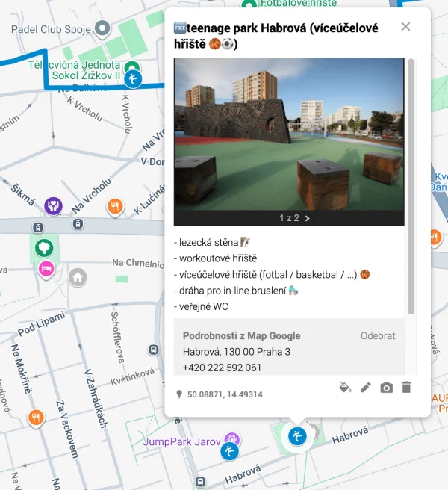
Task: Open the orange restaurant marker near Za Vackovem
Action: (x=36, y=418)
